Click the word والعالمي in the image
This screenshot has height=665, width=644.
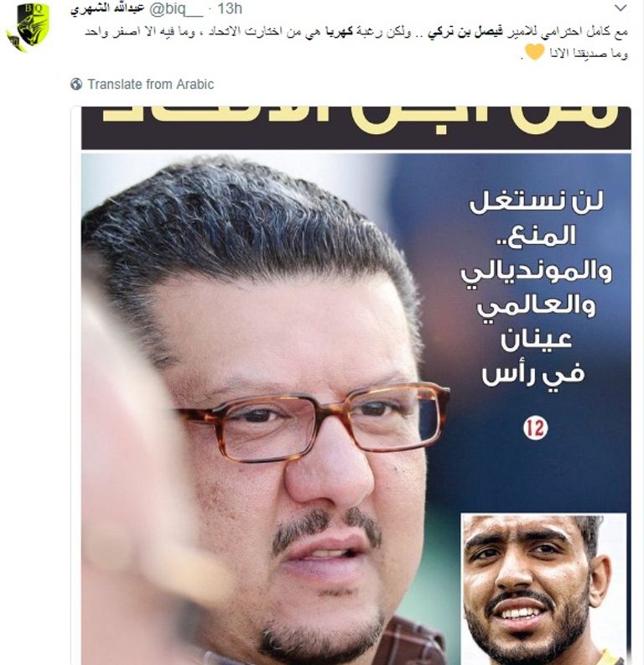tap(536, 306)
